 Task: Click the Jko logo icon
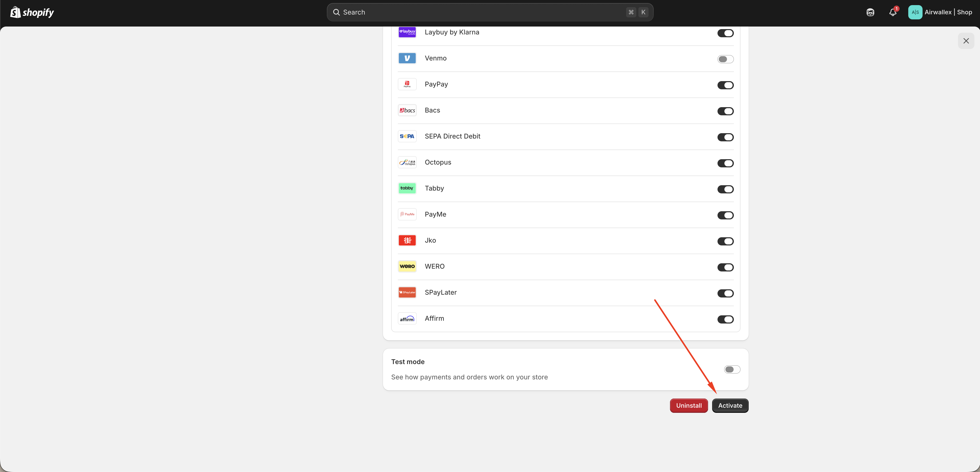click(407, 241)
